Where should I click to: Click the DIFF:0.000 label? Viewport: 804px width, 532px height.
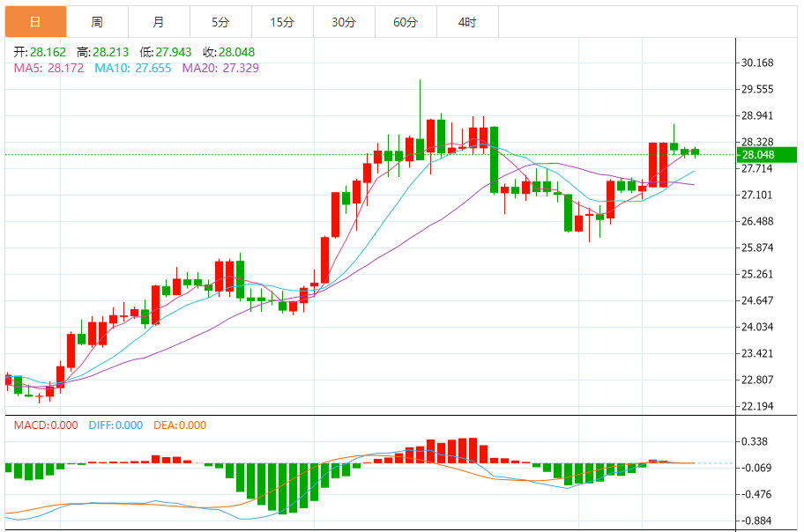115,425
